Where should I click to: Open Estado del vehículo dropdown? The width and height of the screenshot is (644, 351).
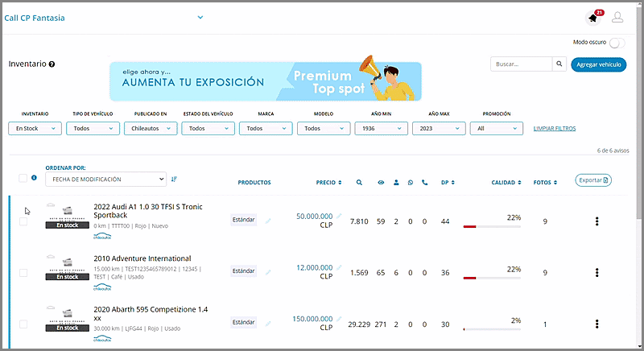click(208, 129)
